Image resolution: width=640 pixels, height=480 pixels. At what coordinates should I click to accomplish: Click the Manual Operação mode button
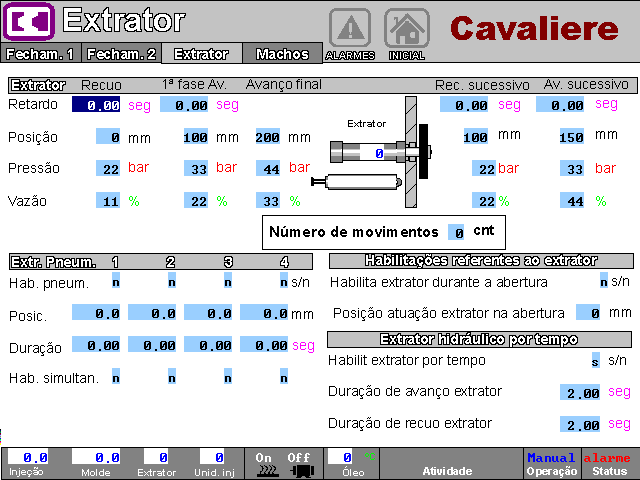coord(551,464)
